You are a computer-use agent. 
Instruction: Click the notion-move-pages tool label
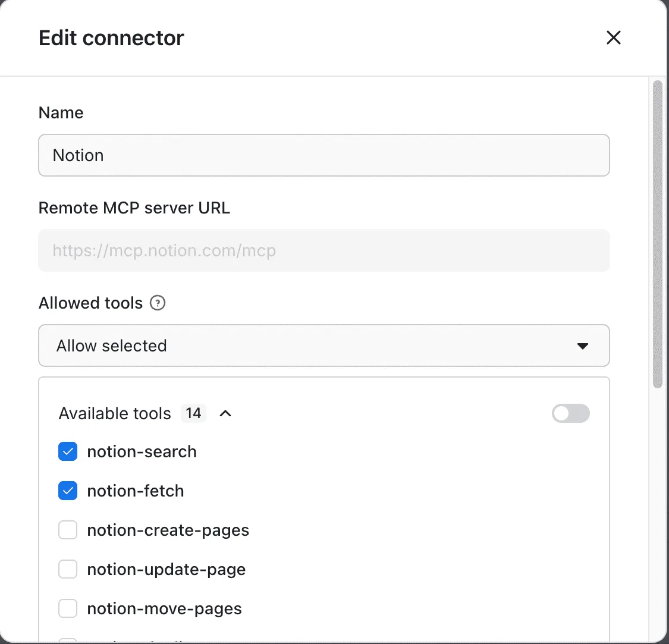[x=164, y=609]
